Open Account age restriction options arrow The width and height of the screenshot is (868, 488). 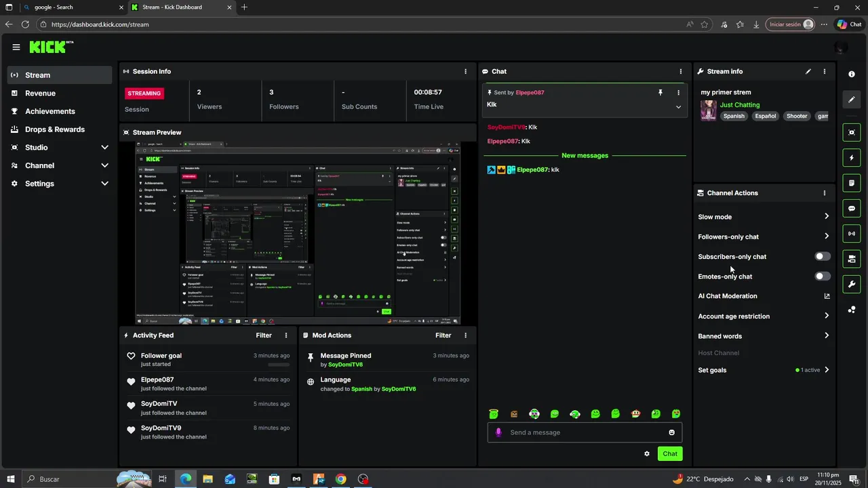[827, 316]
